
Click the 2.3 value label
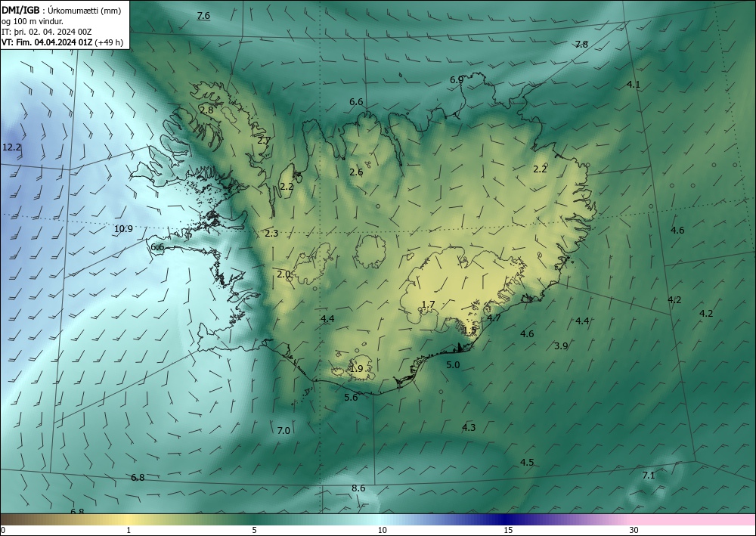pyautogui.click(x=271, y=234)
